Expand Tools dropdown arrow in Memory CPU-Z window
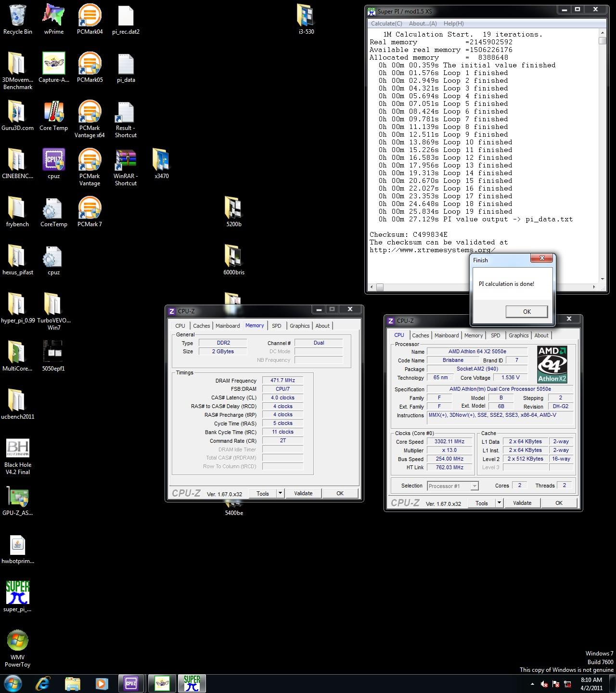Screen dimensions: 616x693 (281, 493)
